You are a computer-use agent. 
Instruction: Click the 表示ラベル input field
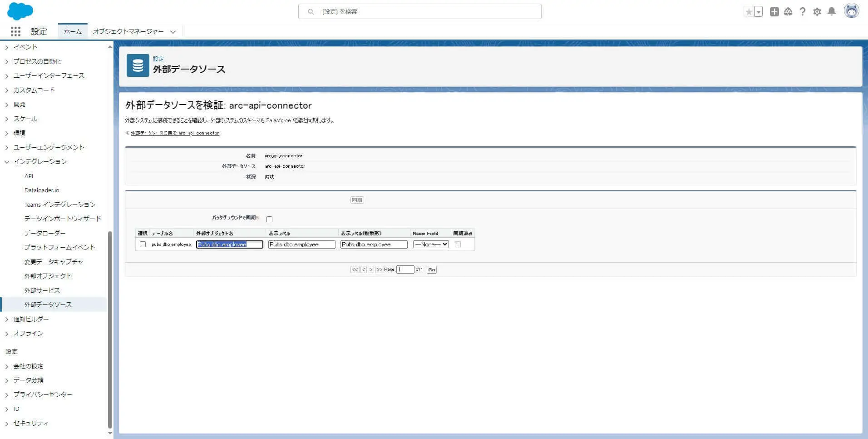(302, 244)
